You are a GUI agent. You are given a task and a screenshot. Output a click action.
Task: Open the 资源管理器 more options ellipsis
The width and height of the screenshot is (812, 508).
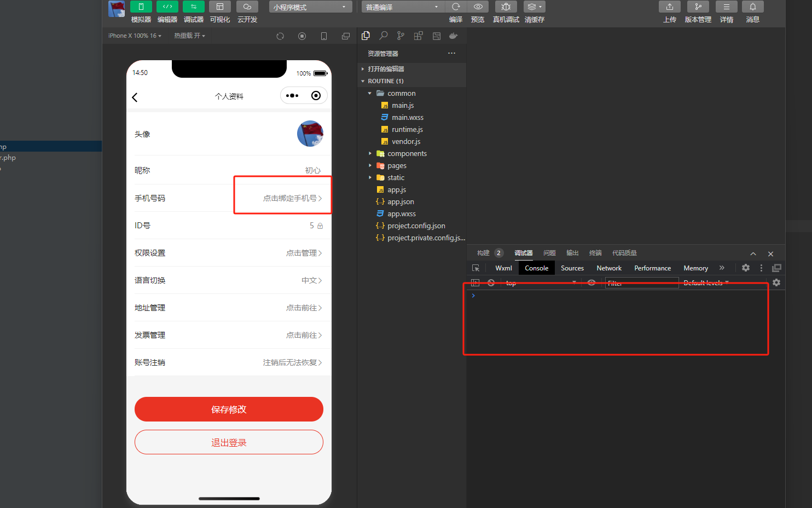point(451,53)
